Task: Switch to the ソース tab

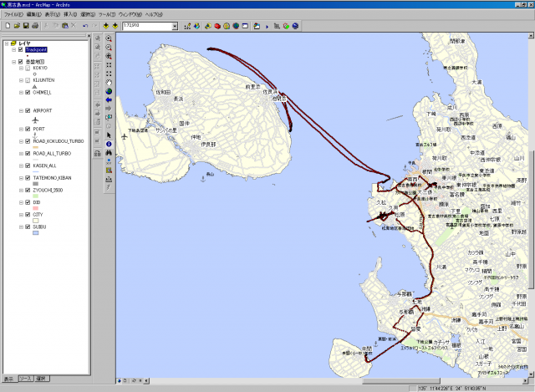Action: click(24, 379)
